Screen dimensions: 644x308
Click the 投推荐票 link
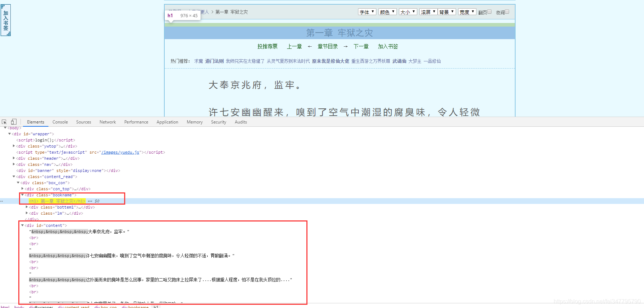point(267,46)
